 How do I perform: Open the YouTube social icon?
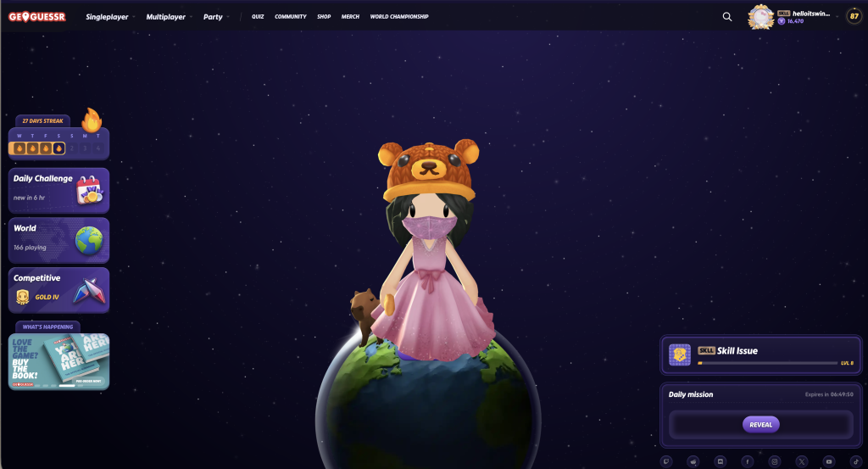(x=829, y=461)
